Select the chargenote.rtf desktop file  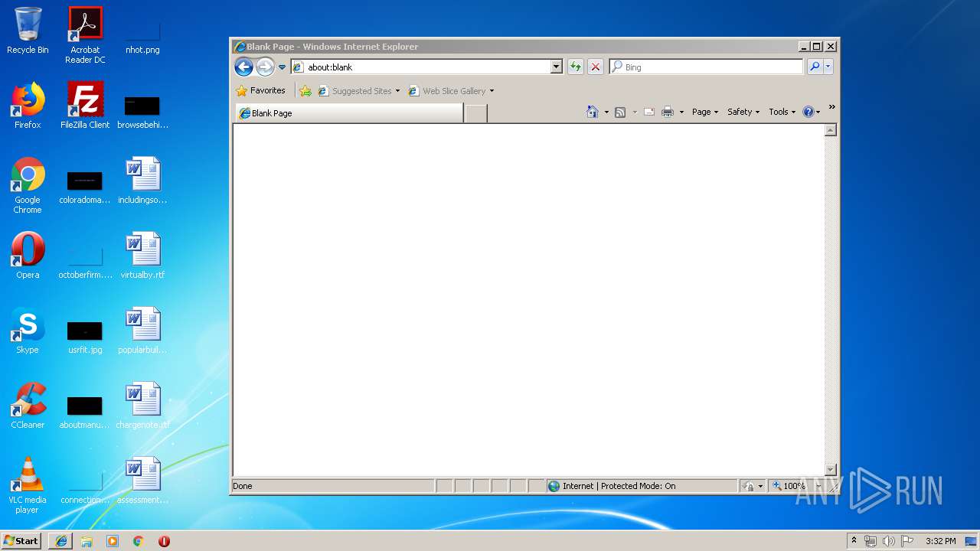(142, 406)
